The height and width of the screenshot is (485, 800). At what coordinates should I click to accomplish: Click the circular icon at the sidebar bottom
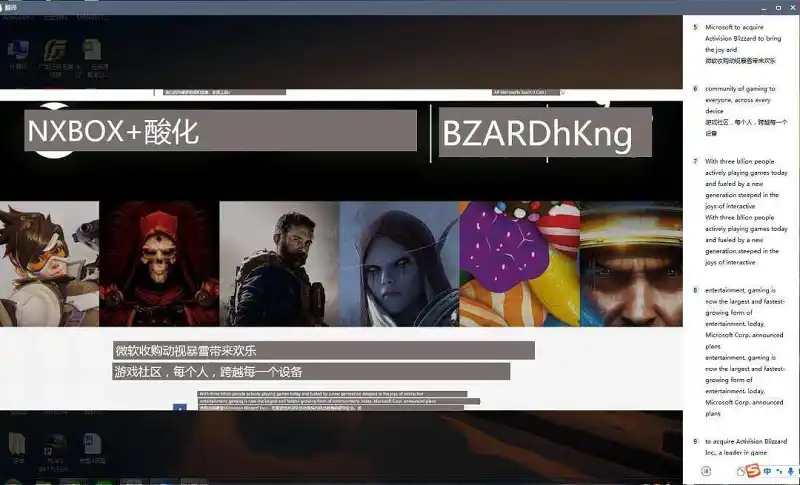[x=706, y=471]
